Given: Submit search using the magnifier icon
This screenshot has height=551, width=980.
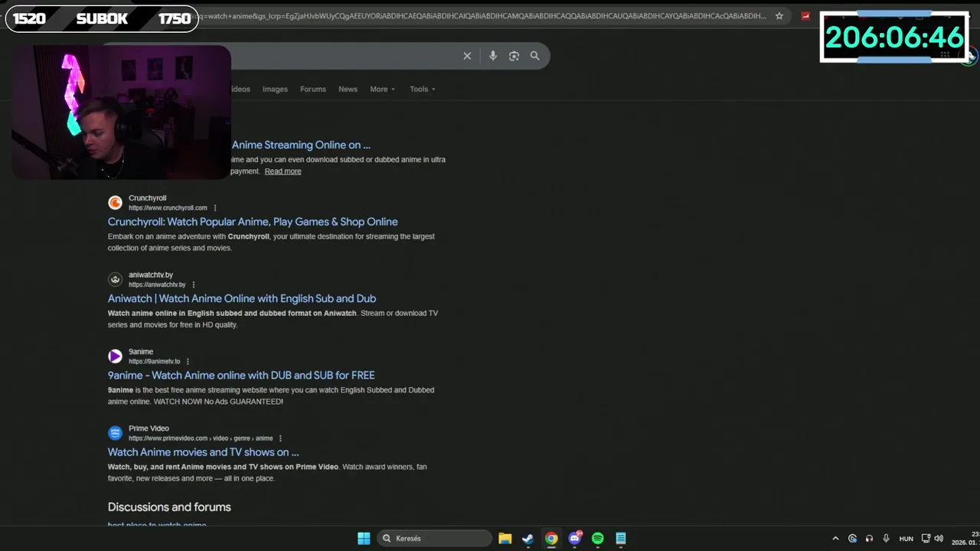Looking at the screenshot, I should click(535, 56).
